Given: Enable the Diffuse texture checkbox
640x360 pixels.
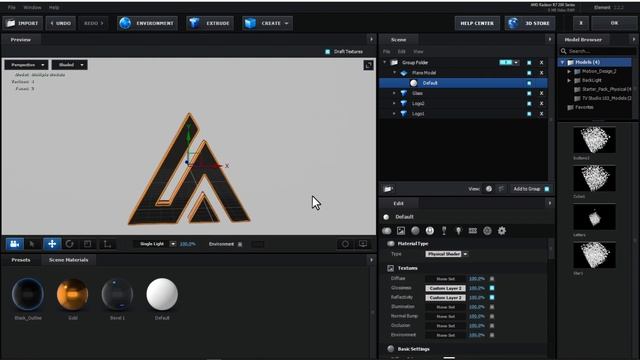Looking at the screenshot, I should pyautogui.click(x=492, y=279).
